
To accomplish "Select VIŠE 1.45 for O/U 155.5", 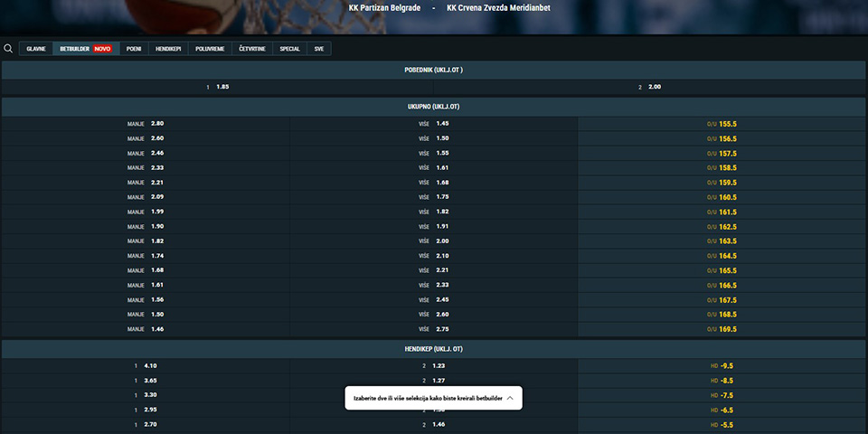I will [x=433, y=124].
